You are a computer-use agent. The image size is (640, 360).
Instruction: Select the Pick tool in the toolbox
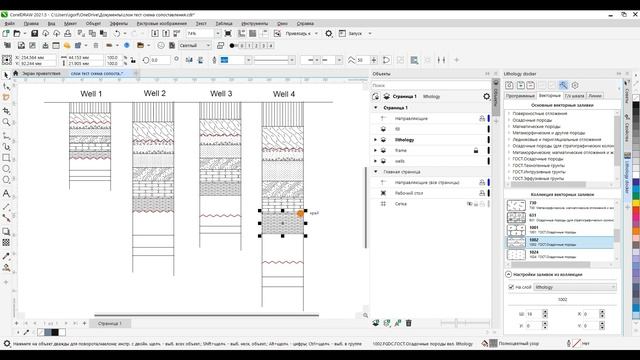[6, 76]
